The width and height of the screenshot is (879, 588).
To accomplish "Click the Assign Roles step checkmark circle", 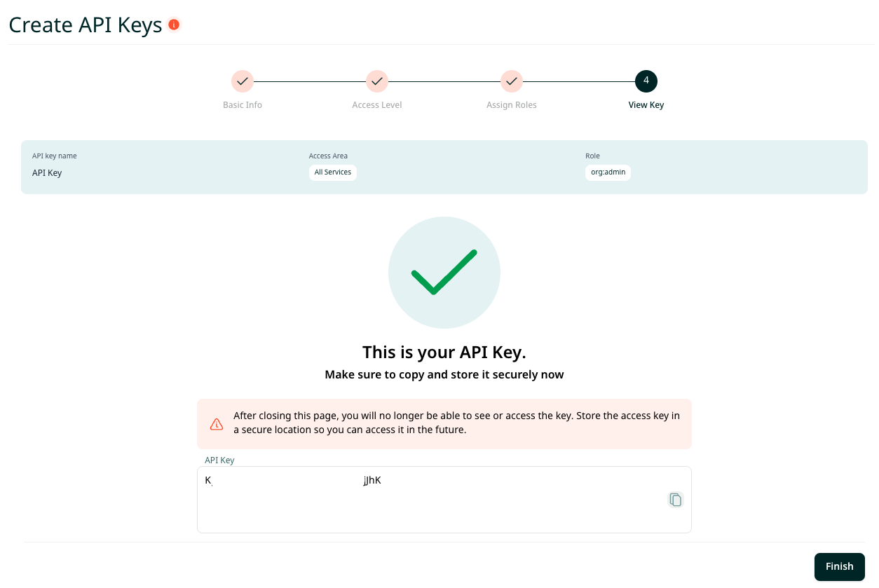I will click(512, 81).
